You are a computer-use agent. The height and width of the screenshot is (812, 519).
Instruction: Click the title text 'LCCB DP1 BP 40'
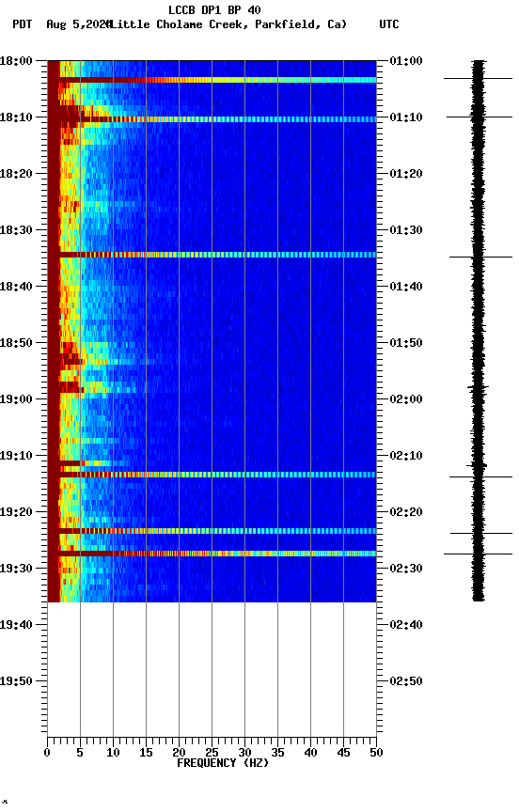(214, 9)
